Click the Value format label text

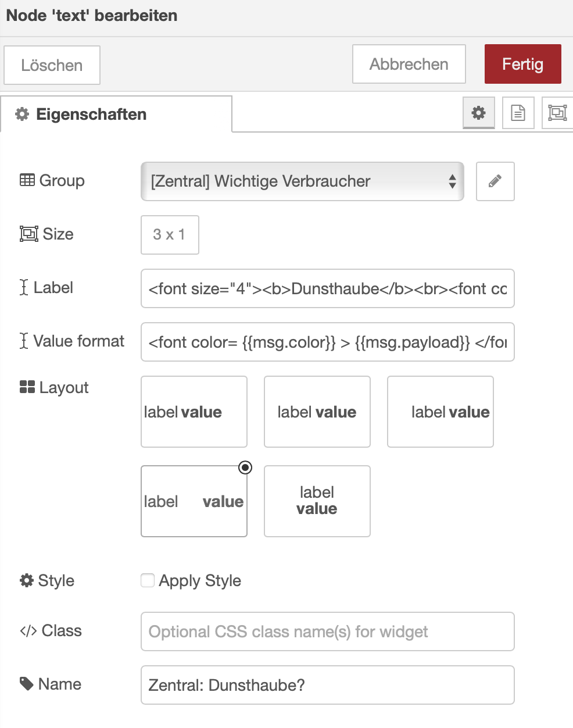79,341
